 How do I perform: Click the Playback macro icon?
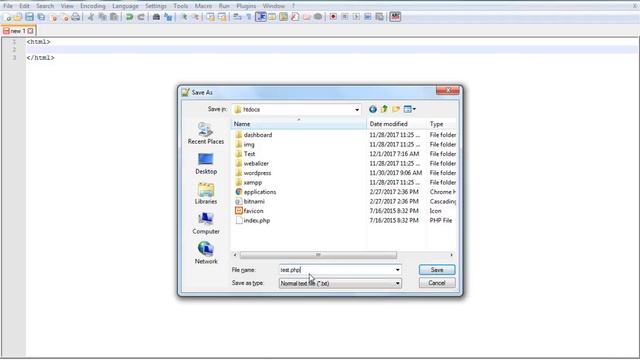(x=356, y=17)
